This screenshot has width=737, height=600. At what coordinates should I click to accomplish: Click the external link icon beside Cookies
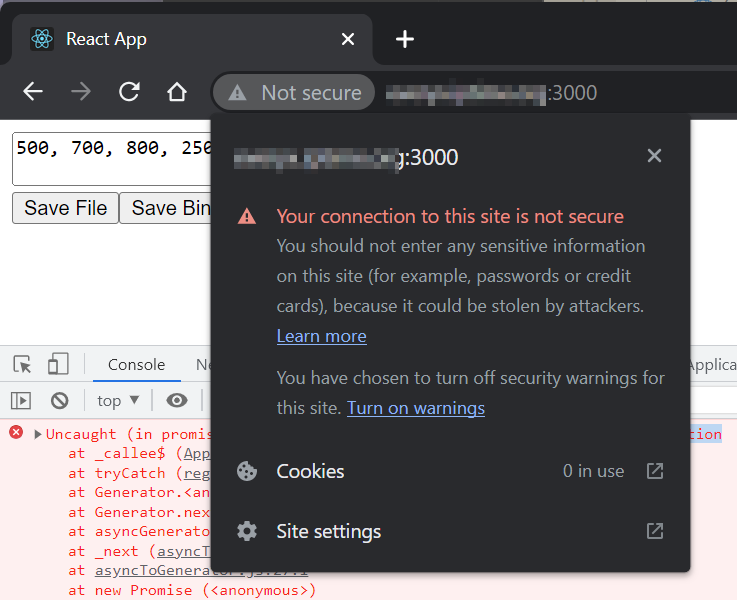point(655,471)
